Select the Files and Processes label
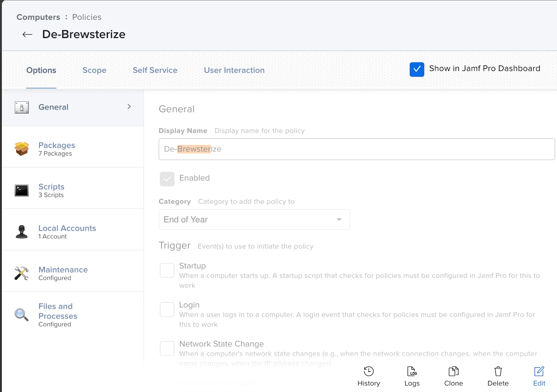557x392 pixels. 58,311
